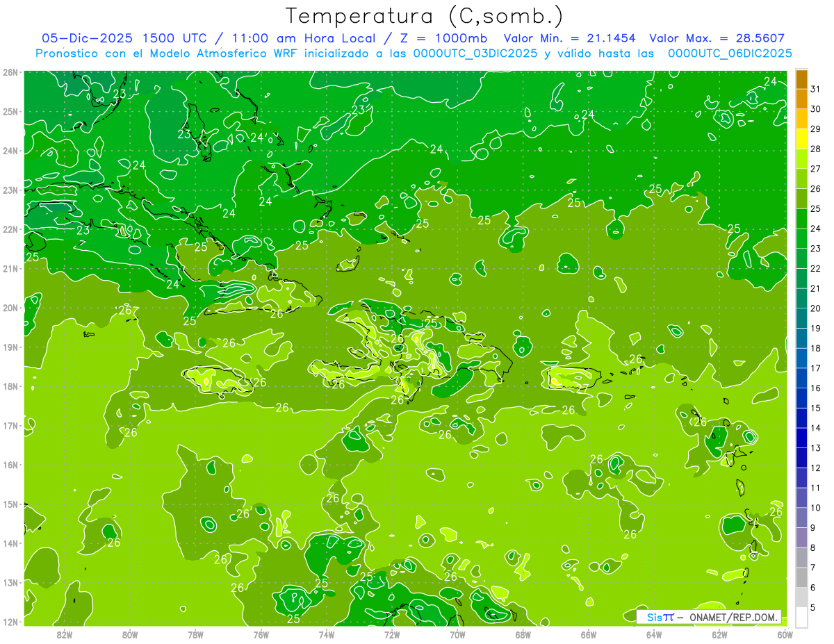Pick the gray swatch between 6 and 7
The image size is (834, 644).
pos(801,577)
